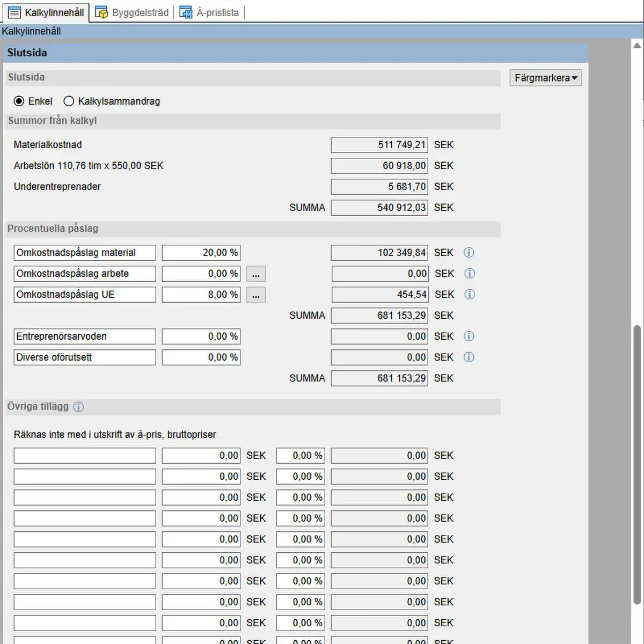Click scroll-up arrow at top of scrollbar
The image size is (644, 644).
point(637,46)
